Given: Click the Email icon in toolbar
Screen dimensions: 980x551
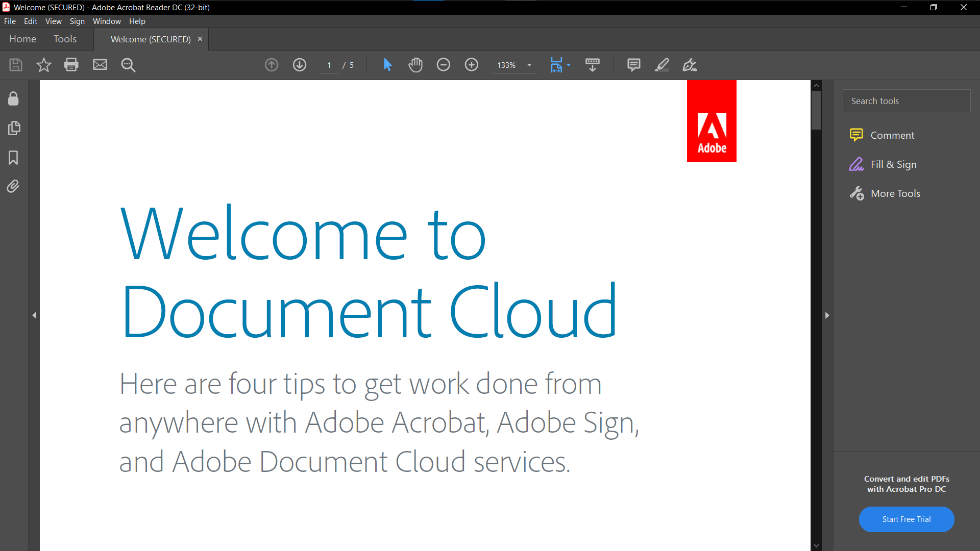Looking at the screenshot, I should click(x=100, y=65).
